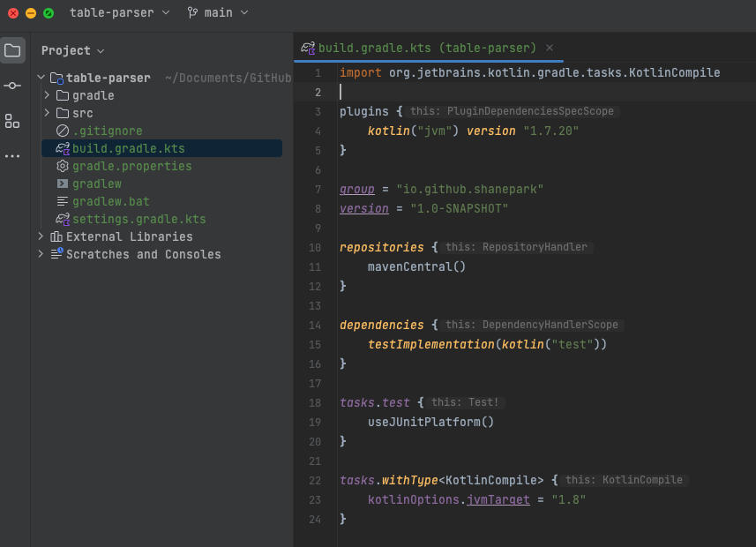Click the "1.7.20" version string

(x=550, y=131)
